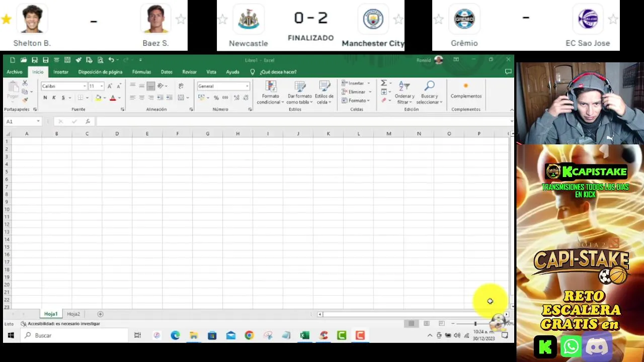Pick the yellow fill color button
644x362 pixels.
98,98
